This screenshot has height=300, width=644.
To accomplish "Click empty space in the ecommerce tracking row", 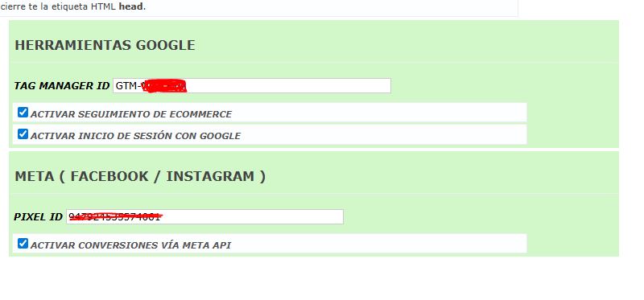I will (x=378, y=113).
